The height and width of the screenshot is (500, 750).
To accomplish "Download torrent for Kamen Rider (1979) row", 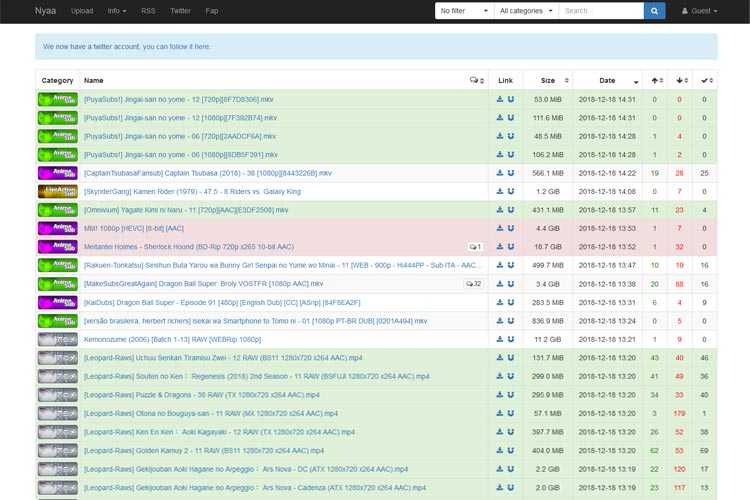I will pyautogui.click(x=499, y=191).
